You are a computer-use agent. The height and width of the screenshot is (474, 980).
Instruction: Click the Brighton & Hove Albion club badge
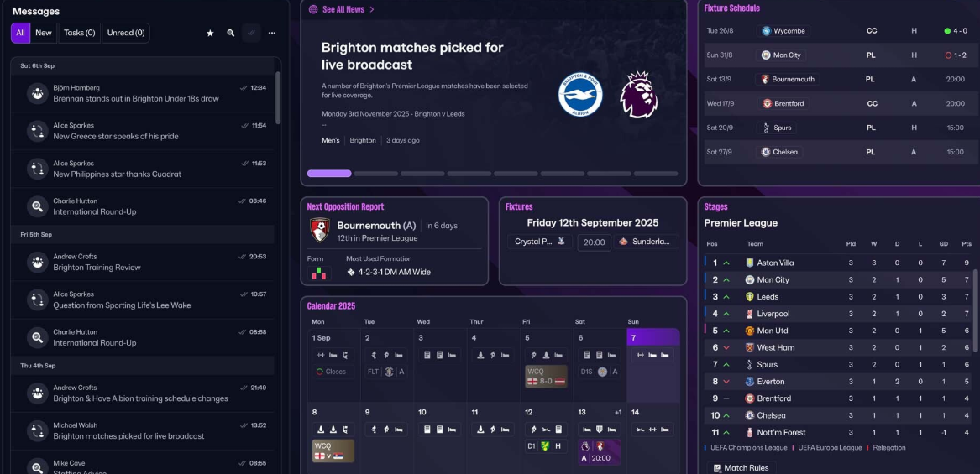[x=580, y=94]
